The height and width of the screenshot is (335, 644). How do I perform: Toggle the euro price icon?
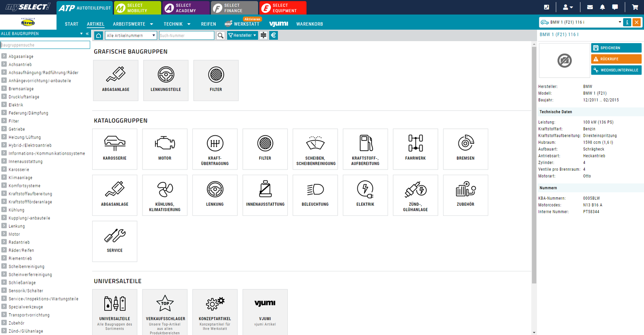point(273,35)
